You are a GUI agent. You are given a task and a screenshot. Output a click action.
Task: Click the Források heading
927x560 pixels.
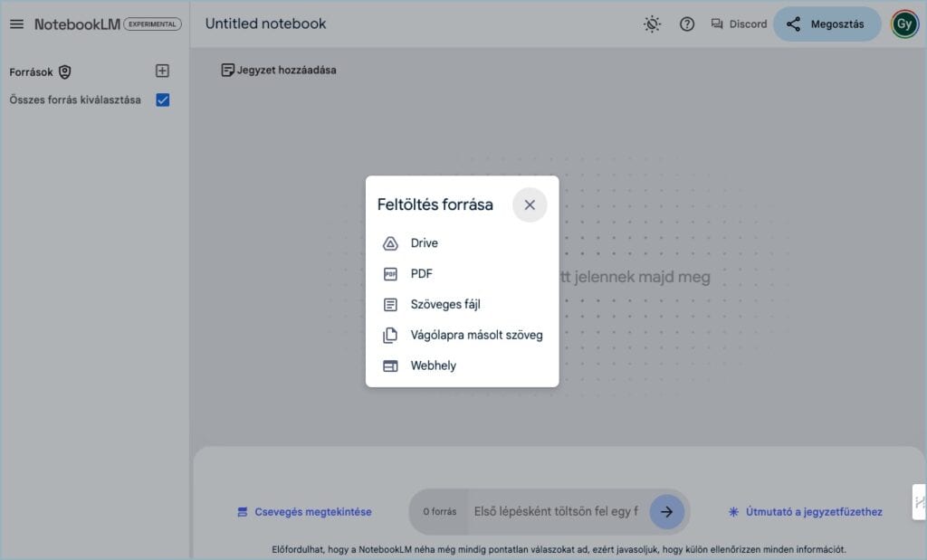tap(31, 72)
